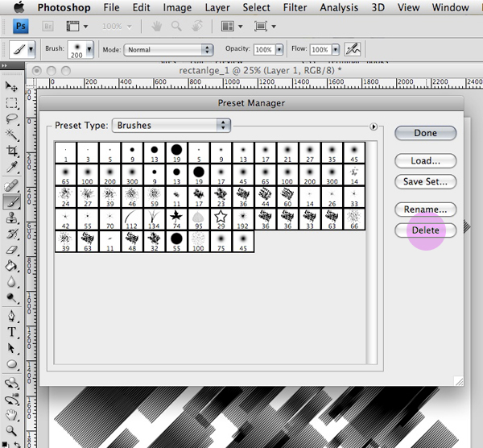Select the Blur tool
This screenshot has height=448, width=483.
(12, 282)
